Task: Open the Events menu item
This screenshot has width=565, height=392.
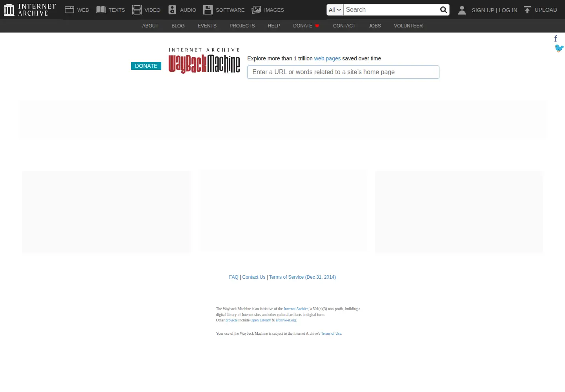Action: (207, 26)
